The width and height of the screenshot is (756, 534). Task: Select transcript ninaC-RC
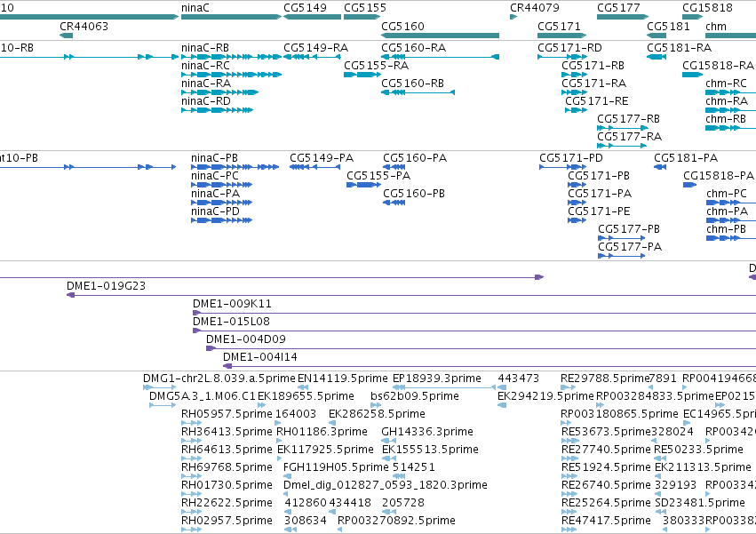point(232,75)
